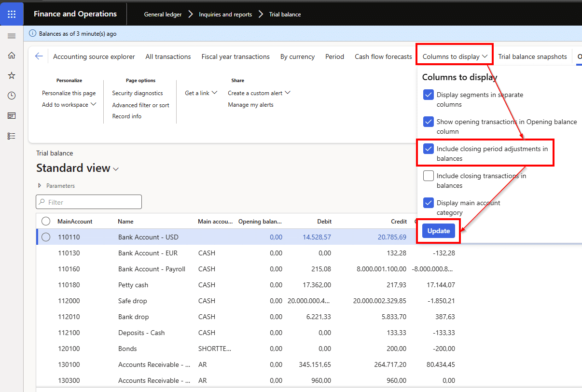Click into the Filter input field

point(89,202)
